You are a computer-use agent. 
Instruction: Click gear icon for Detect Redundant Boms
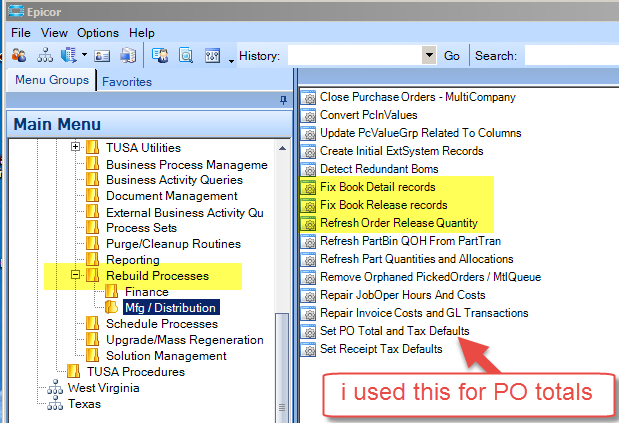(x=308, y=169)
